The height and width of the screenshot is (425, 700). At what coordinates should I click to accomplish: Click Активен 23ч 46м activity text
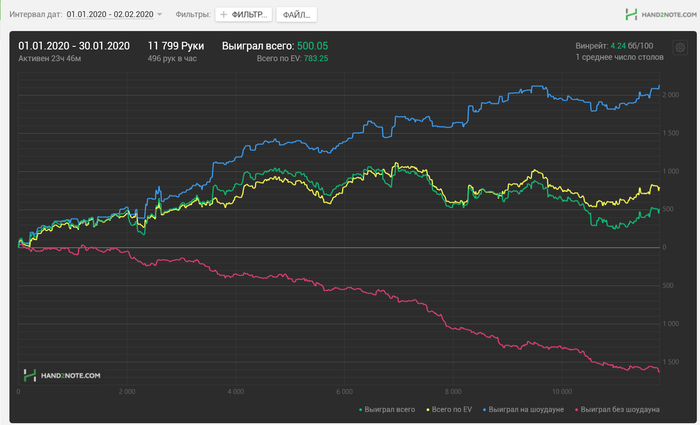pos(50,58)
